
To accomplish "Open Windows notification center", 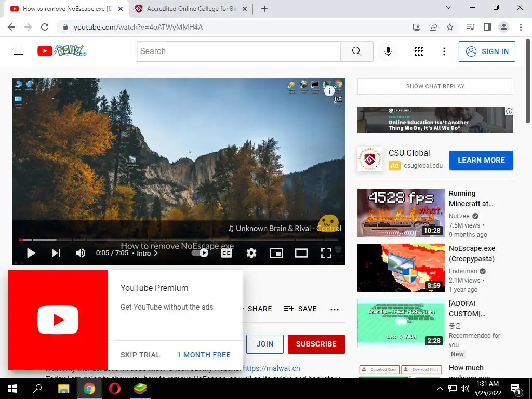I will pyautogui.click(x=516, y=389).
